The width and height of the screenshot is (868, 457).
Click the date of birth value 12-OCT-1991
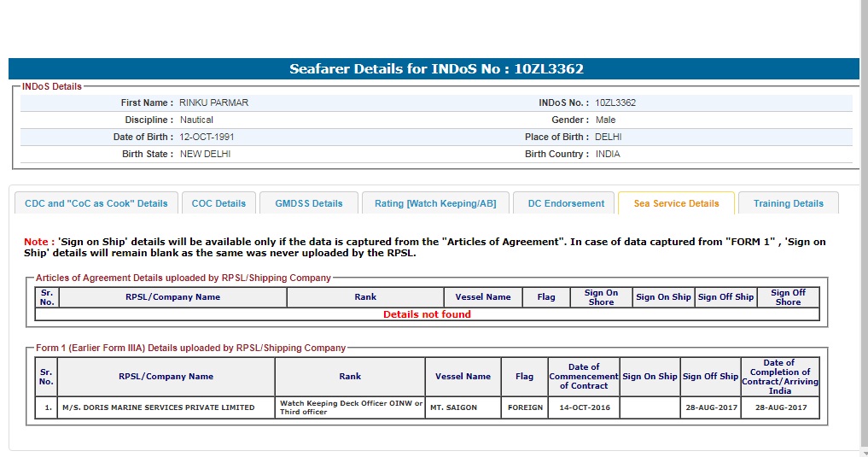coord(207,137)
